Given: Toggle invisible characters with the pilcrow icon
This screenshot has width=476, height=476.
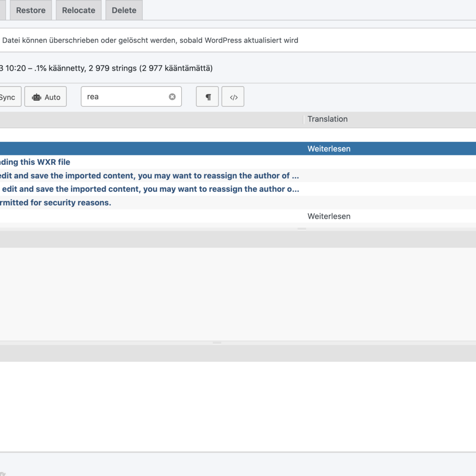Looking at the screenshot, I should click(x=207, y=97).
